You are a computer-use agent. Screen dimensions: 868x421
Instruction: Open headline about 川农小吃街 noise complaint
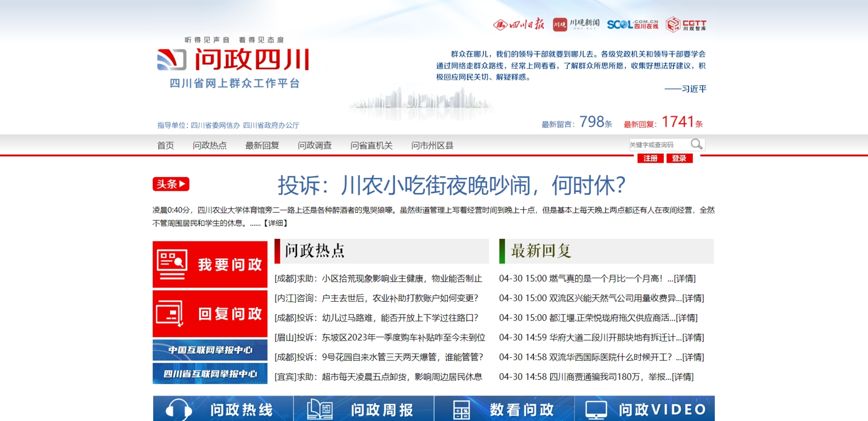[451, 185]
